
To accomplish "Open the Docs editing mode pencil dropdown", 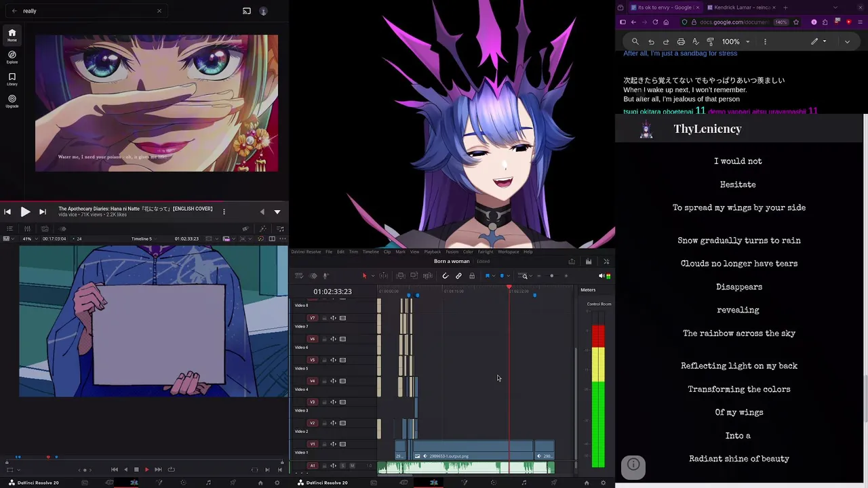I will (x=818, y=41).
